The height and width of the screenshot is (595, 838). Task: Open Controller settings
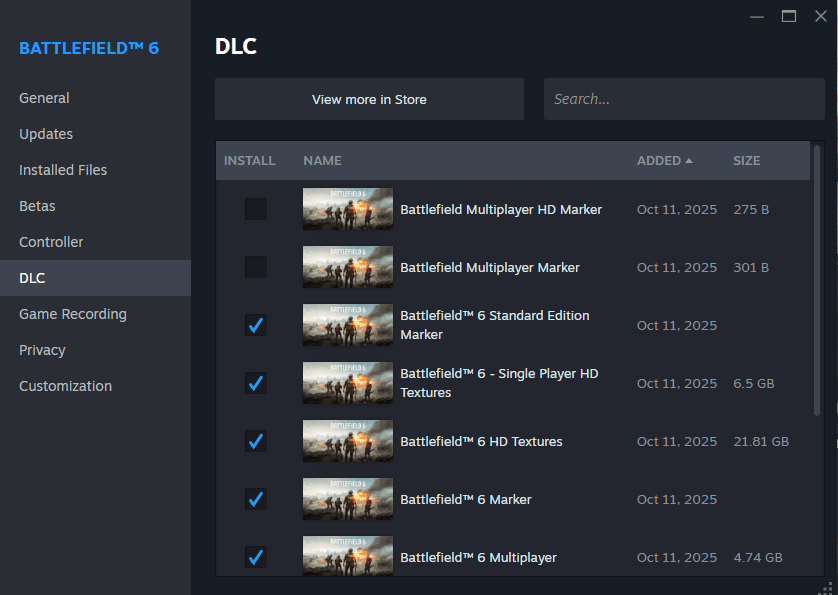[x=50, y=241]
